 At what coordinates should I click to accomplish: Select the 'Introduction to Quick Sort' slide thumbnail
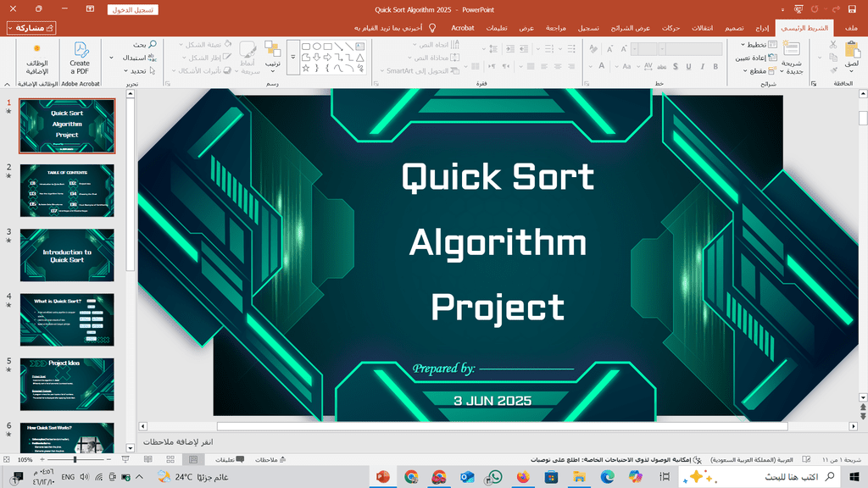67,255
